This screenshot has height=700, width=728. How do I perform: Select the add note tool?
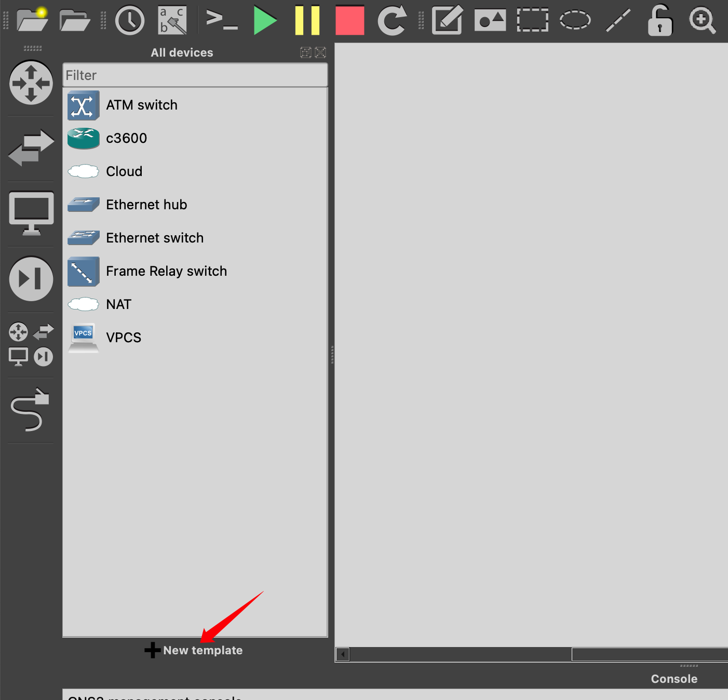447,21
